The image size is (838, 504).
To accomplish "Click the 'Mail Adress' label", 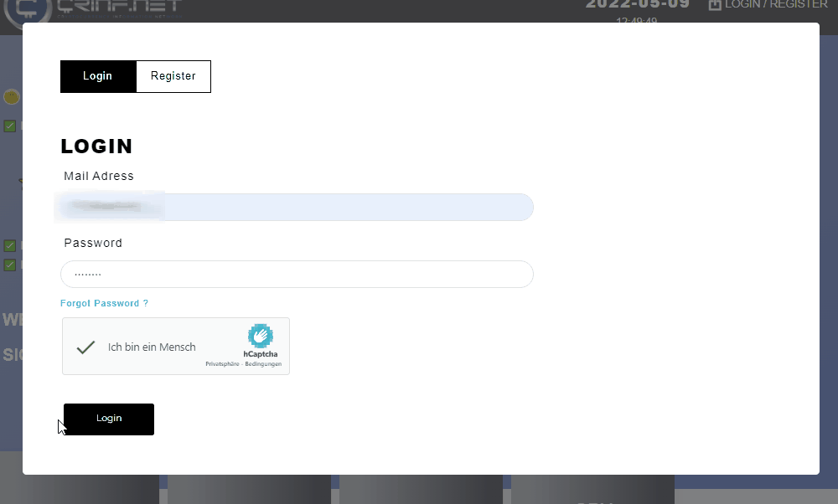I will (x=99, y=176).
